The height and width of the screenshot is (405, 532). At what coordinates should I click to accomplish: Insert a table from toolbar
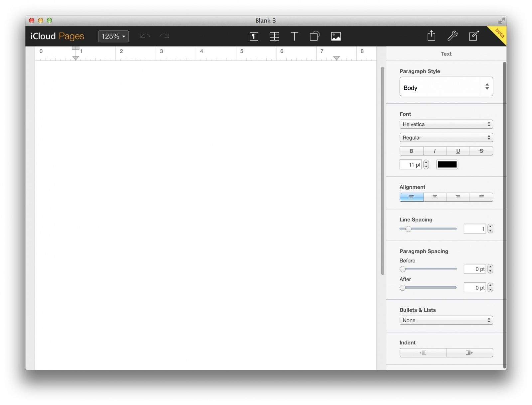pos(274,36)
